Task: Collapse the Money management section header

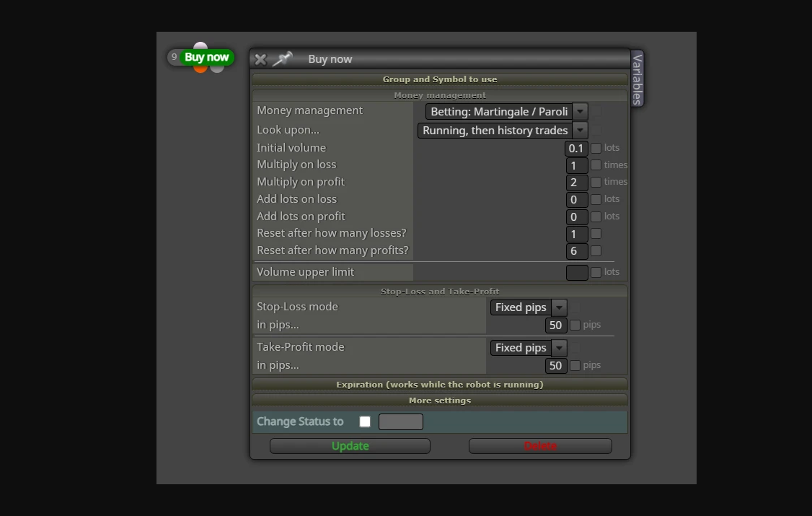Action: coord(440,95)
